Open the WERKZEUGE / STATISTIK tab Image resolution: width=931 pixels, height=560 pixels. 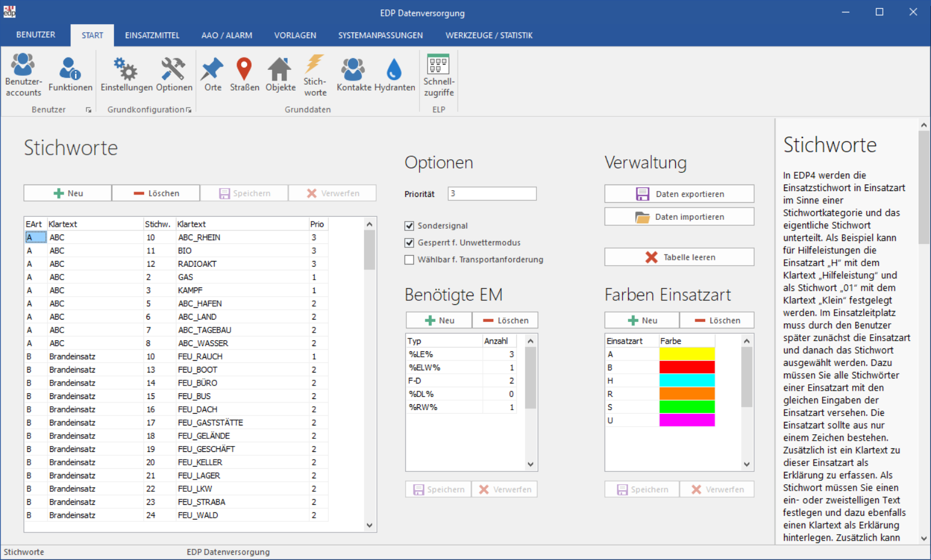(x=489, y=35)
